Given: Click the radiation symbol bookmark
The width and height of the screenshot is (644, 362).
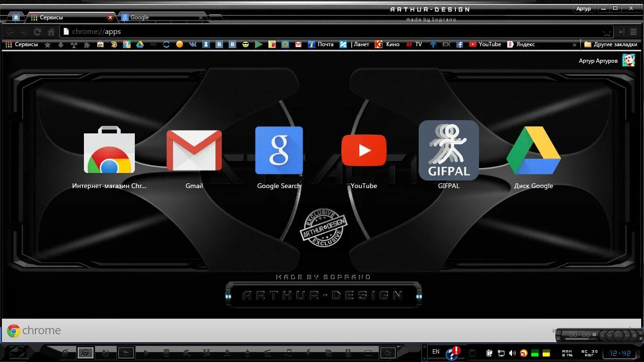Looking at the screenshot, I should (74, 44).
